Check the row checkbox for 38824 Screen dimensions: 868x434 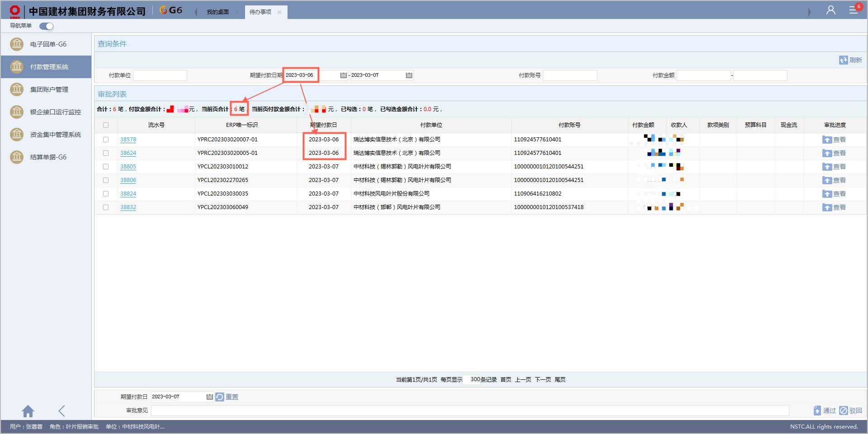tap(106, 194)
